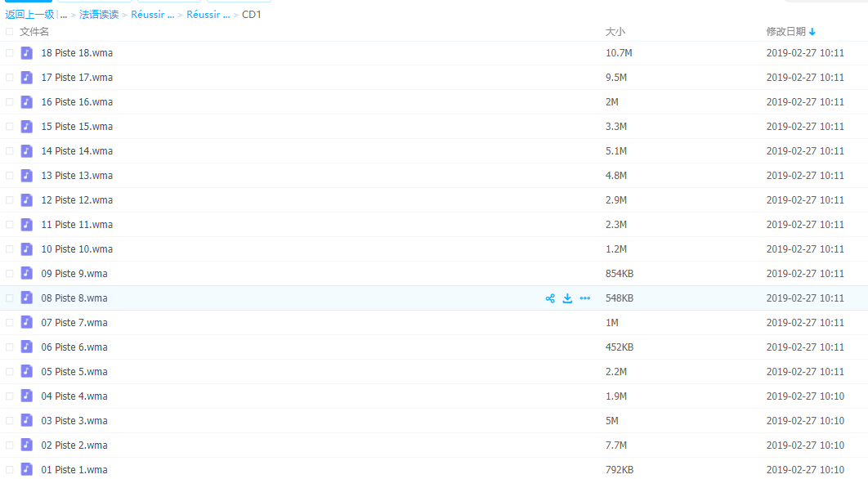Open file 13 Piste 13.wma
Viewport: 868px width, 479px height.
[x=77, y=176]
